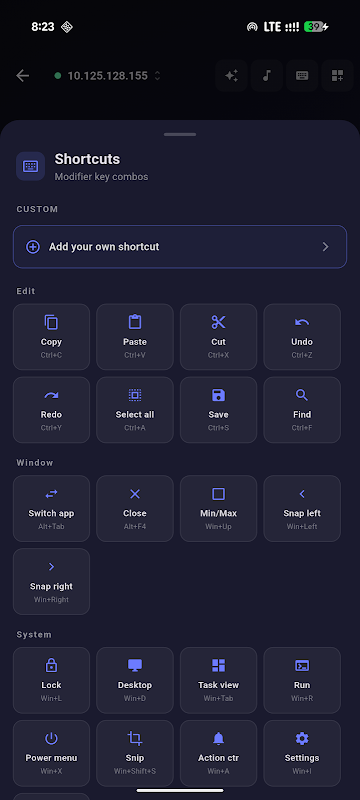Expand the 10.125.128.155 connection selector
Screen dimensions: 360x800
(x=108, y=76)
